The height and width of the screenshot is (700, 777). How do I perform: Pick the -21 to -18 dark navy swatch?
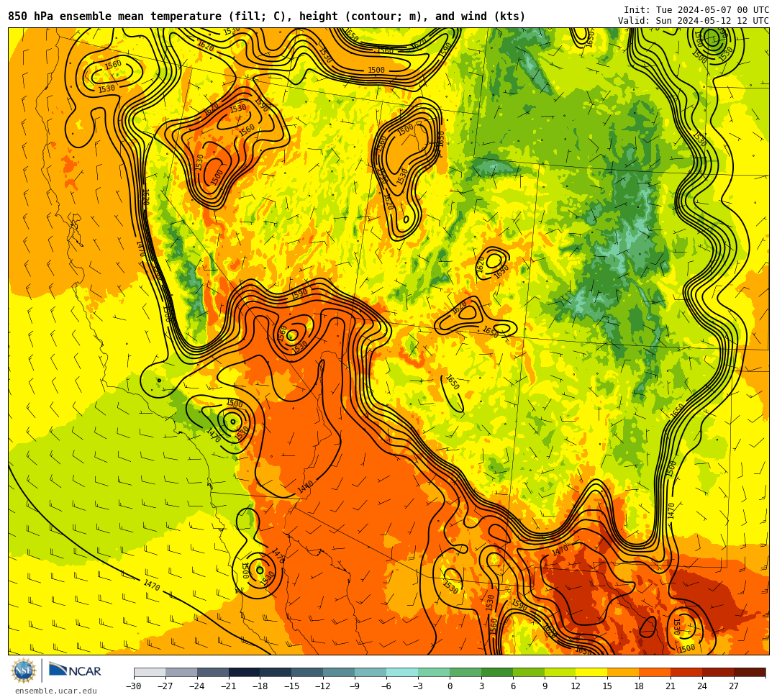click(x=245, y=673)
